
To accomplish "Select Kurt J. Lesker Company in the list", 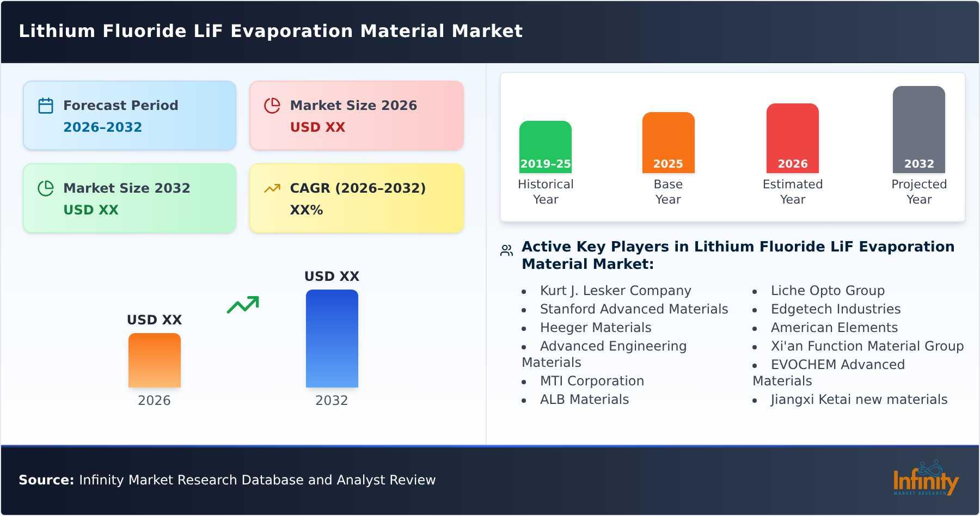I will (x=615, y=291).
